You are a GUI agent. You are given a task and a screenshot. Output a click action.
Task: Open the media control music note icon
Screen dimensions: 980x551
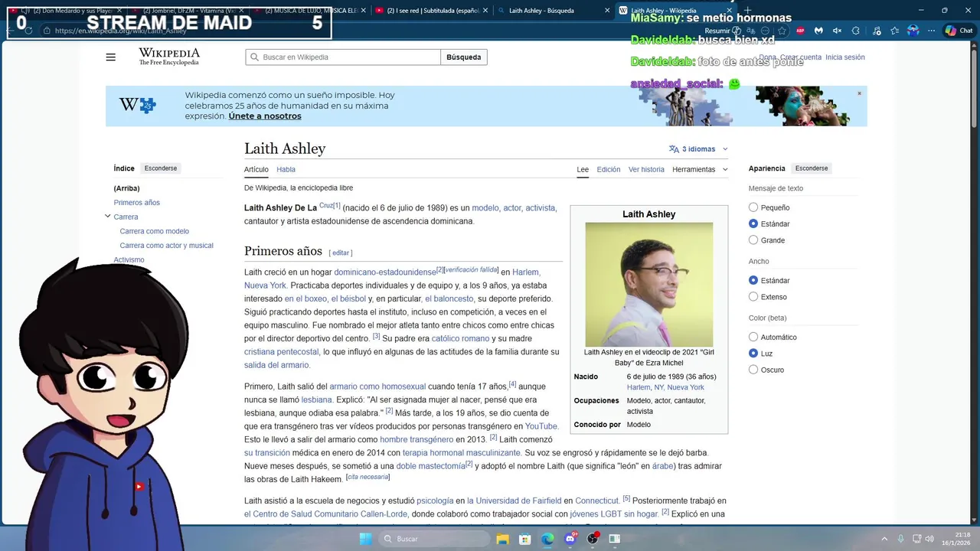pyautogui.click(x=877, y=31)
